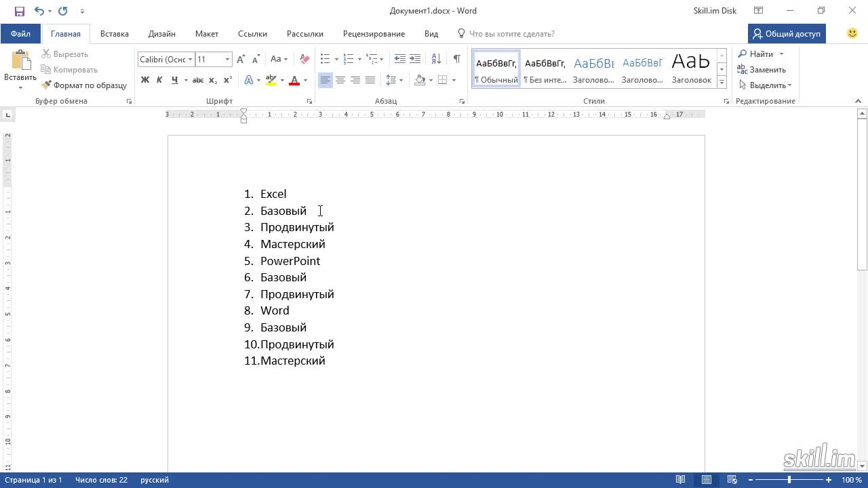Viewport: 868px width, 488px height.
Task: Align text right
Action: click(355, 80)
